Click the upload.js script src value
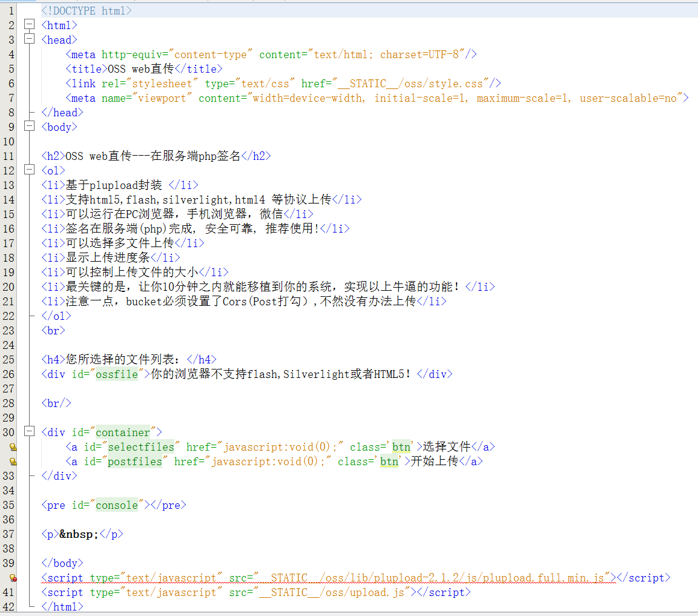Image resolution: width=698 pixels, height=616 pixels. tap(335, 592)
